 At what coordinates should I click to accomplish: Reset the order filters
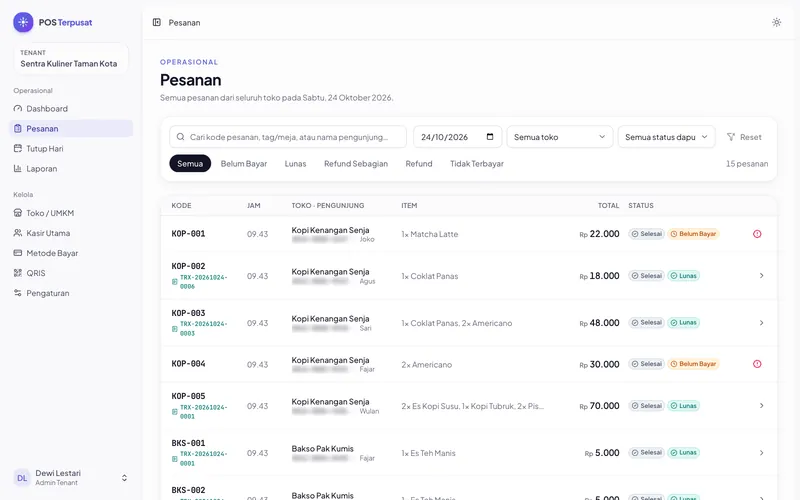(744, 137)
